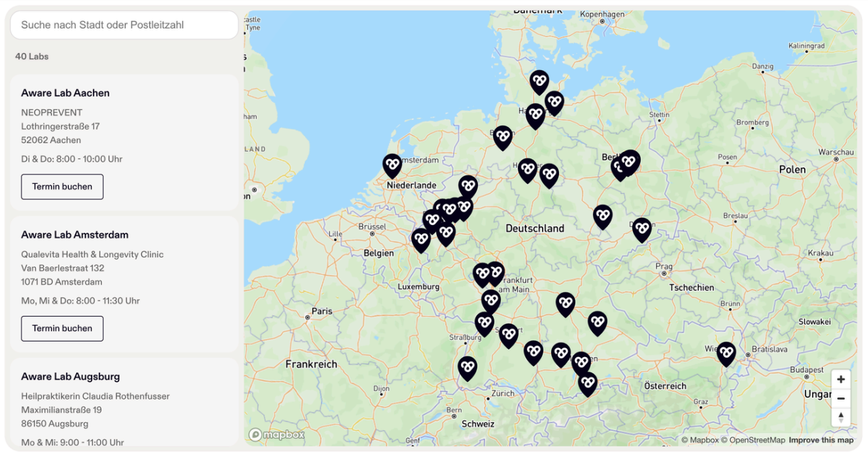Book appointment at Aware Lab Aachen
The width and height of the screenshot is (868, 460).
[x=62, y=187]
